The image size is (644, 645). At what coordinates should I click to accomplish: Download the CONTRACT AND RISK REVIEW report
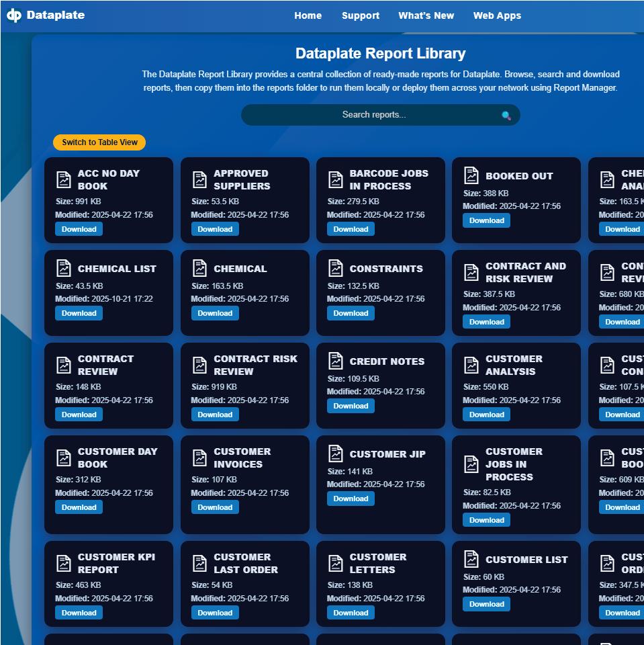click(487, 322)
